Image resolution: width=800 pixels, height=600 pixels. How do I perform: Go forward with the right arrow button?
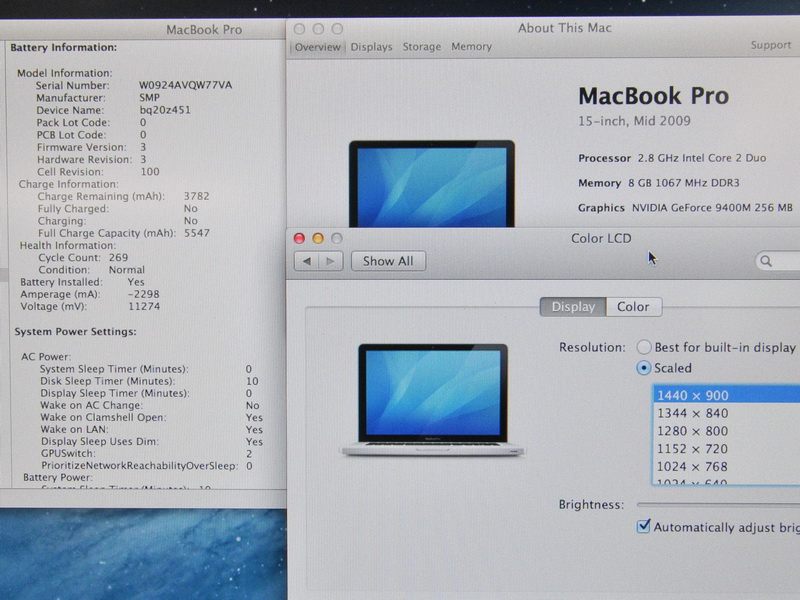[x=331, y=261]
